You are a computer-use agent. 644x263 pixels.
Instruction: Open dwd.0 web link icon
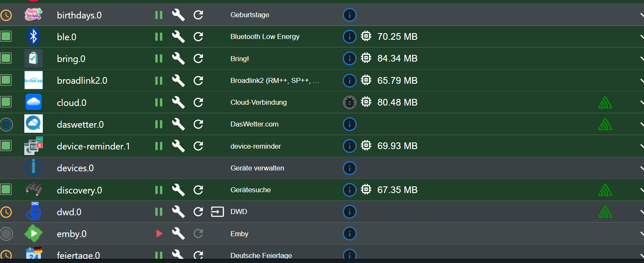click(x=217, y=212)
